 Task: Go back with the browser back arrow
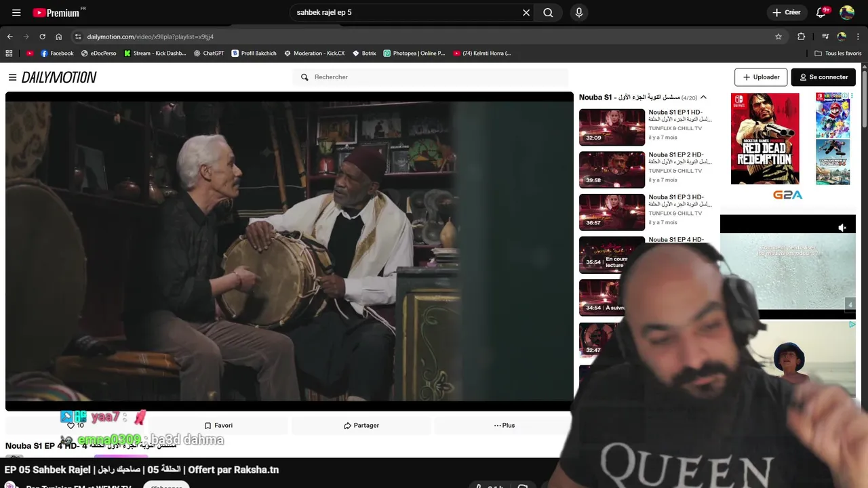tap(9, 37)
